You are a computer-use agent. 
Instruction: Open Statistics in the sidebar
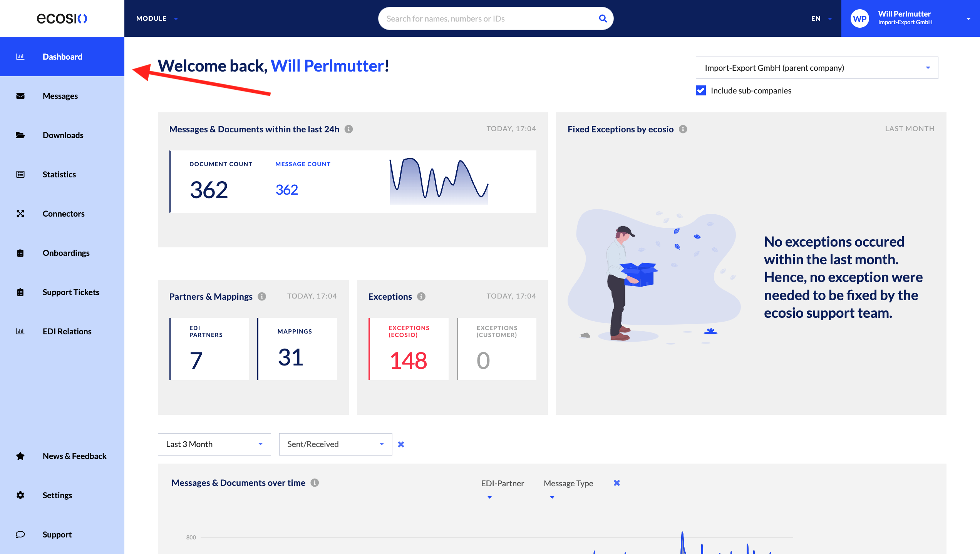(x=62, y=174)
